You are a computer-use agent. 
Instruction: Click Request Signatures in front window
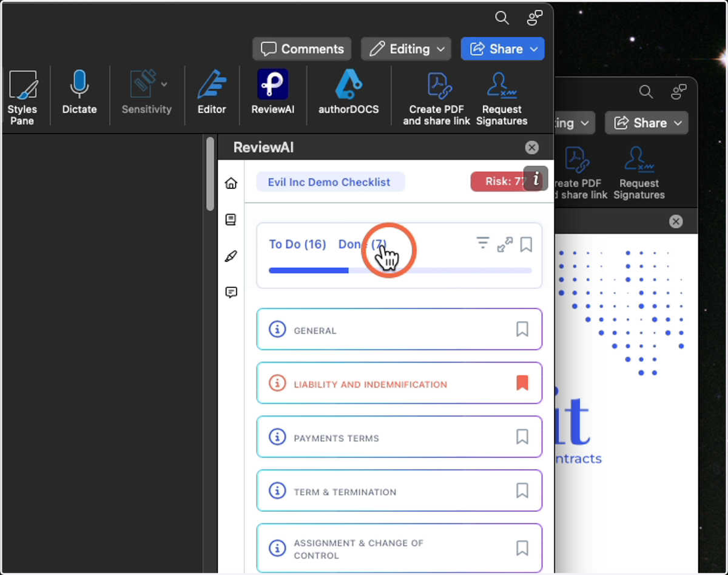pos(502,98)
